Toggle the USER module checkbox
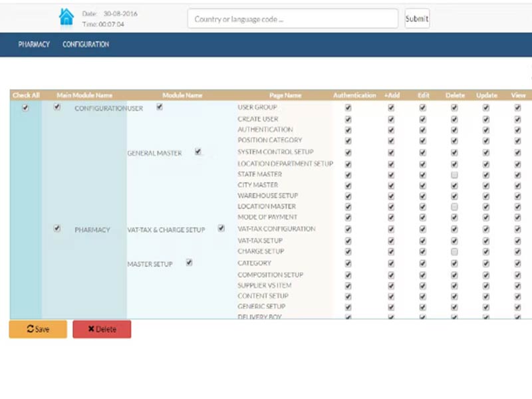The width and height of the screenshot is (532, 399). (160, 107)
